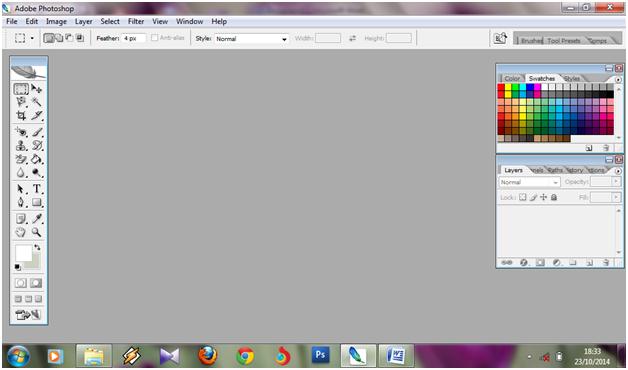
Task: Open the Opacity slider arrow
Action: pos(616,182)
